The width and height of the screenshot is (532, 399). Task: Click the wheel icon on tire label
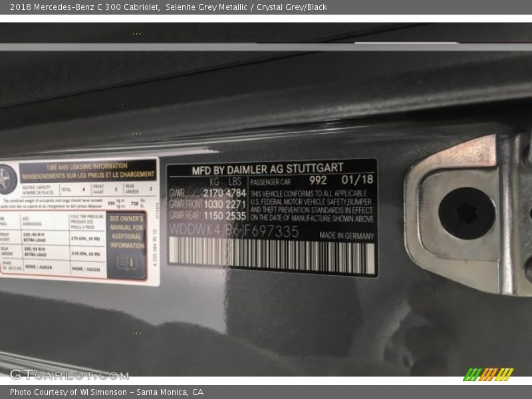tap(7, 179)
